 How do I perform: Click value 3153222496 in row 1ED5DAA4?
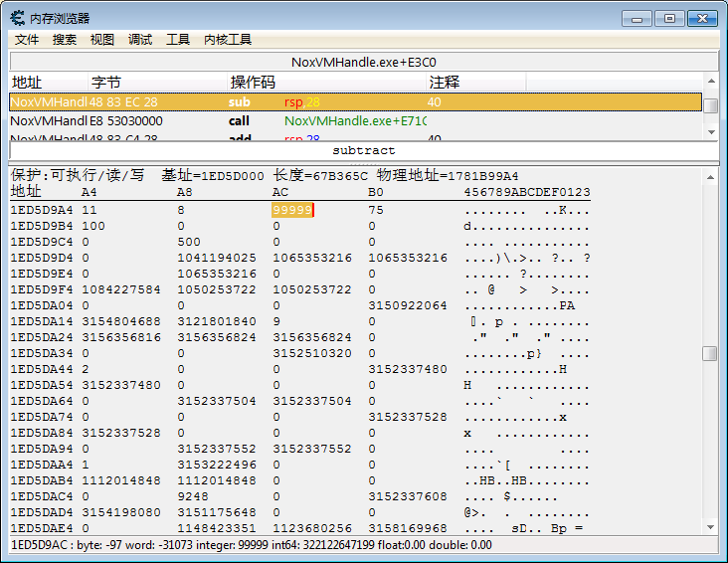point(217,465)
